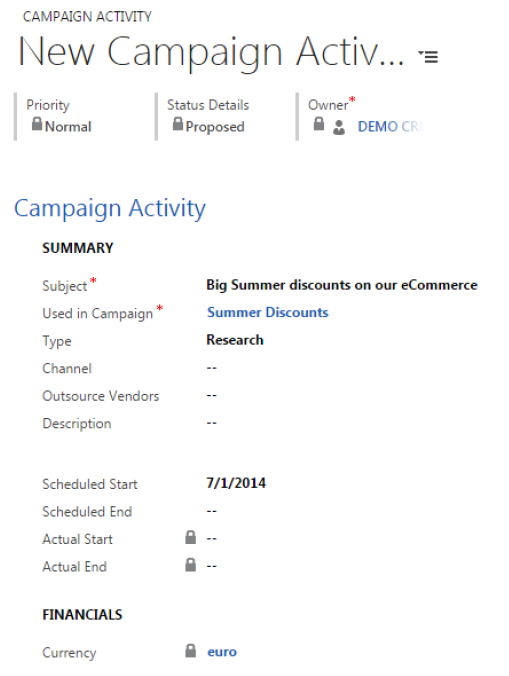Open the euro currency link
Screen dimensions: 509x676
pos(222,651)
